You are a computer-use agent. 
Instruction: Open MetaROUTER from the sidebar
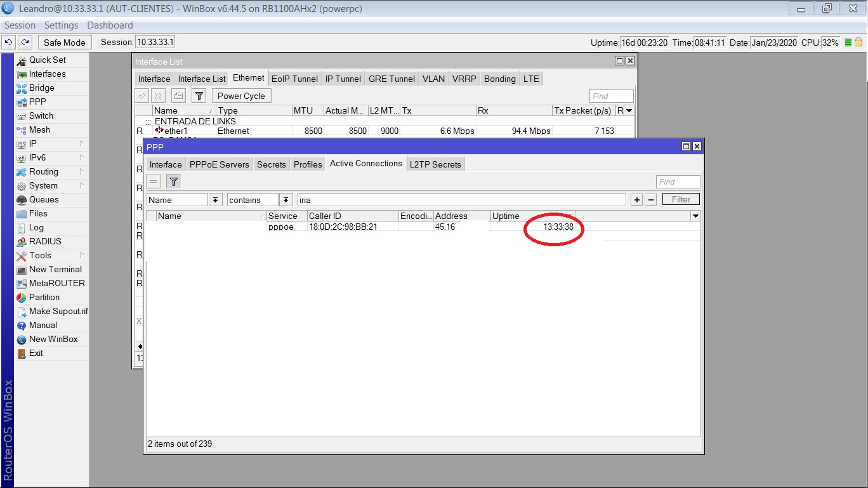pos(56,283)
